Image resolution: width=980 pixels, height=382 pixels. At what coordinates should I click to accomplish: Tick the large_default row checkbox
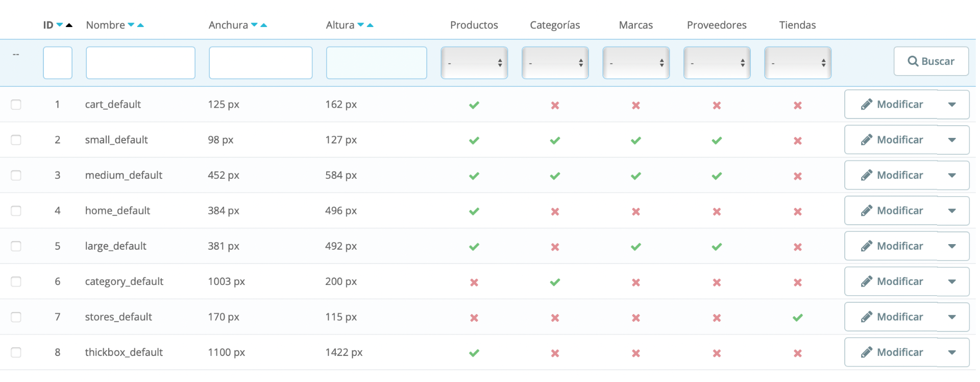(x=16, y=246)
